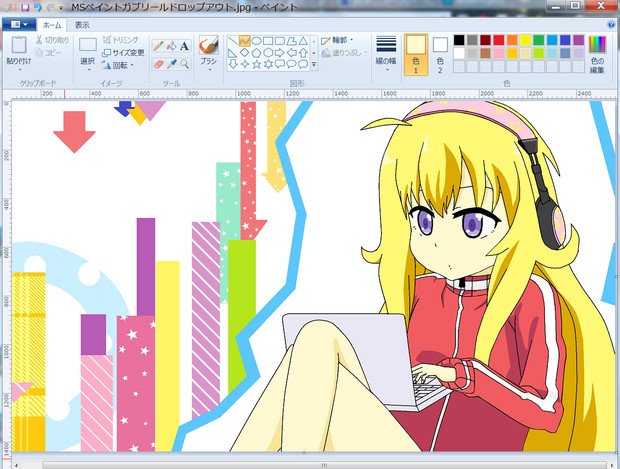Select the Curve shape

[245, 41]
